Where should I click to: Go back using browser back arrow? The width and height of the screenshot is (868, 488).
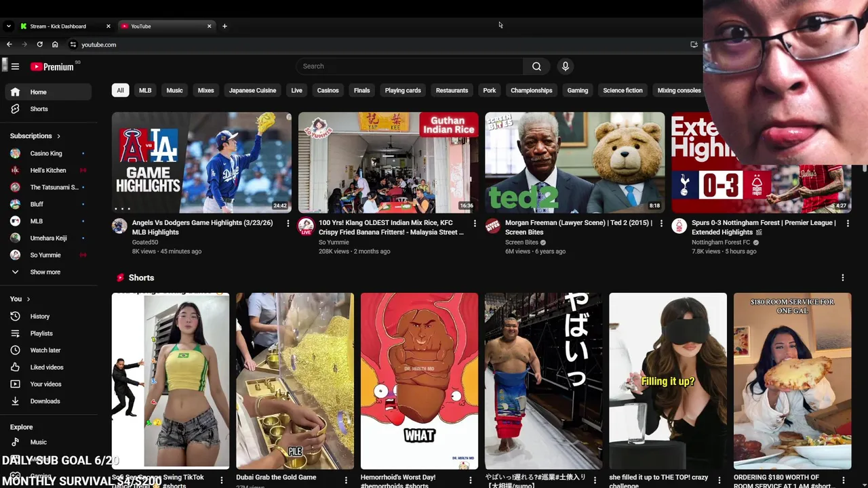tap(9, 45)
